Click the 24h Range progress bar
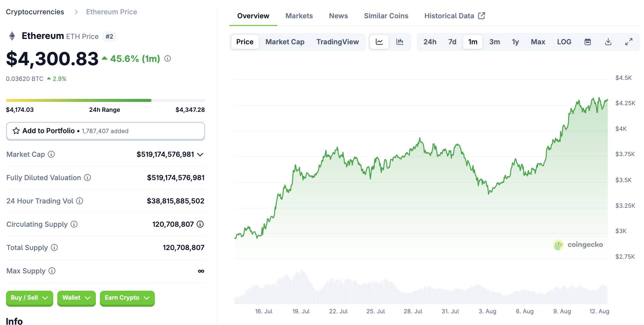 (x=105, y=100)
